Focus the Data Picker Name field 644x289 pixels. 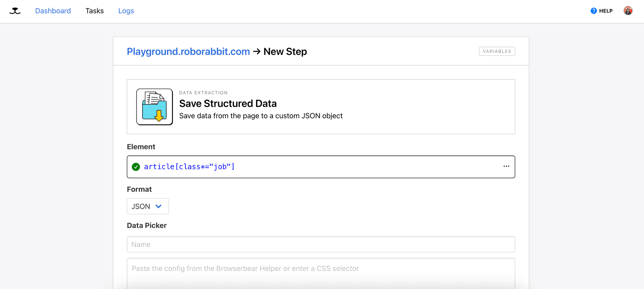pyautogui.click(x=321, y=244)
